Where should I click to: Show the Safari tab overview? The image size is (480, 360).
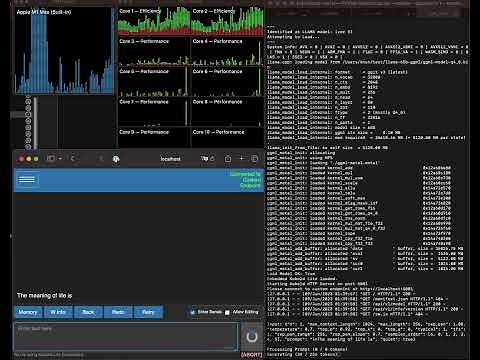254,159
